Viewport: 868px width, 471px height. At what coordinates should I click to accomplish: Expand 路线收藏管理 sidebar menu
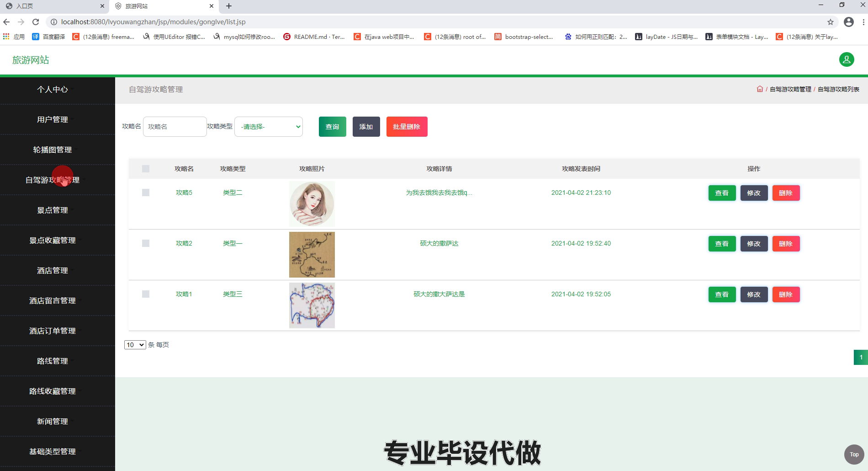[x=53, y=391]
